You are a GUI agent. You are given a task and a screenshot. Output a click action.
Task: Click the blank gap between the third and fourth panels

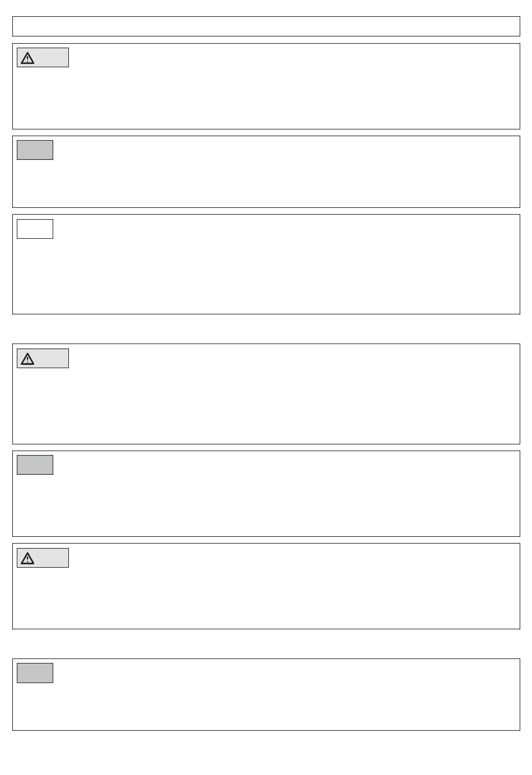[266, 329]
